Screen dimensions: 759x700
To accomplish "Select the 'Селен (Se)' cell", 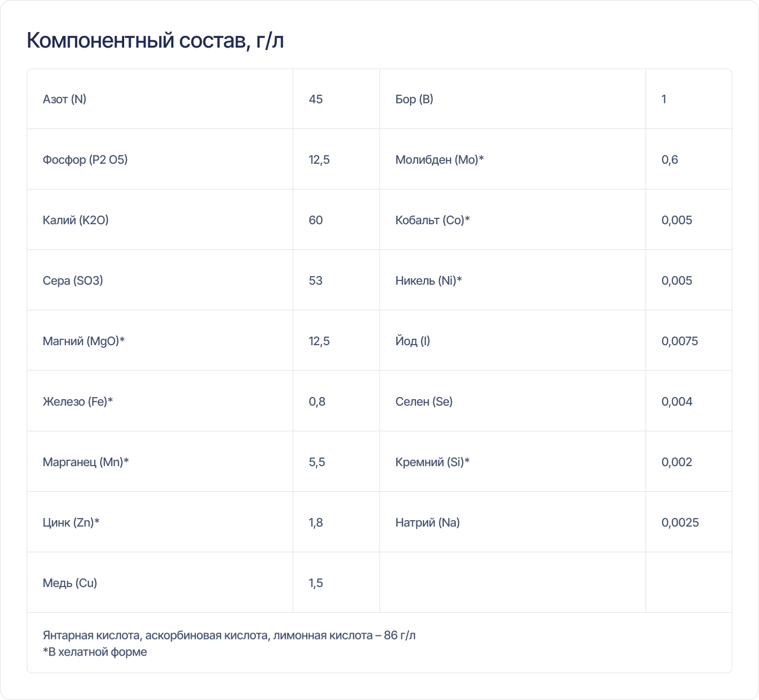I will click(513, 401).
